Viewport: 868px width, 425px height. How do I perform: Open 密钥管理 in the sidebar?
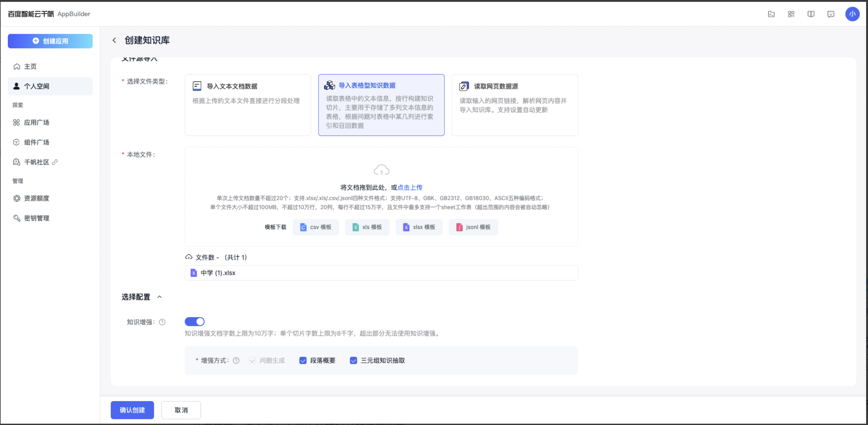click(x=50, y=218)
